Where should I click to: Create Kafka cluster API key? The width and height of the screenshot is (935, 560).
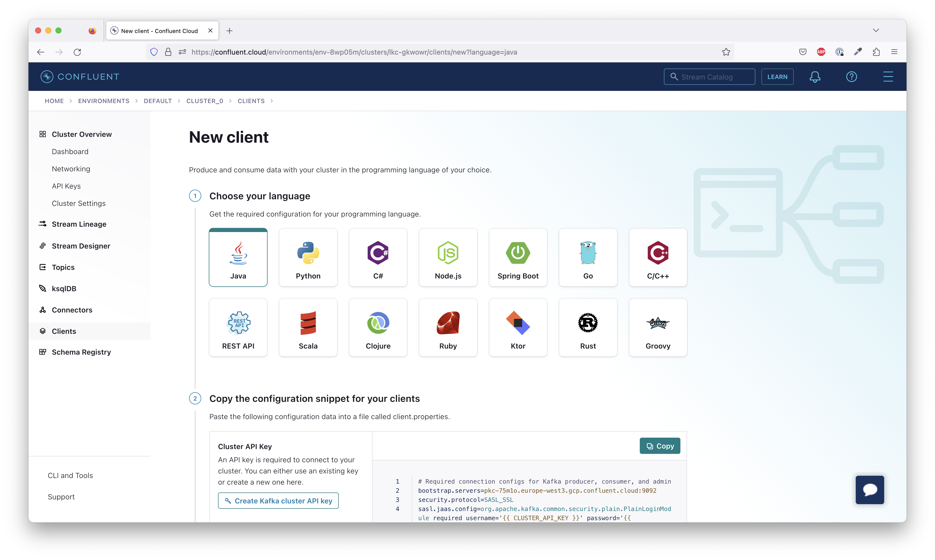(x=278, y=501)
